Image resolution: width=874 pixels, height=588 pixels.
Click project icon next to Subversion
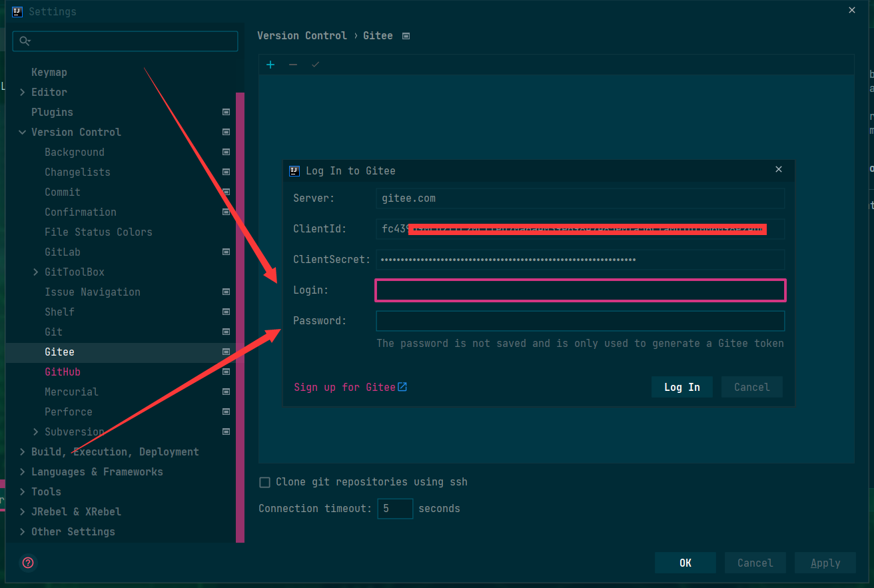click(x=226, y=432)
